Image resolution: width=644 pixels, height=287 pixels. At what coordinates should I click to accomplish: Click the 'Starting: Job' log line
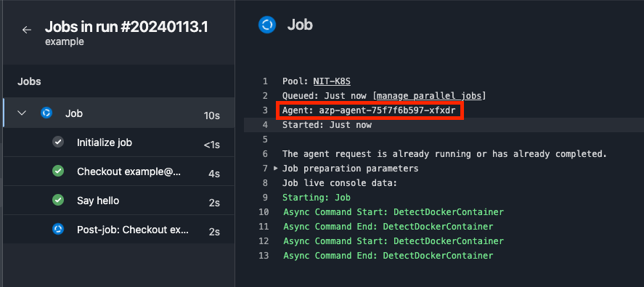pyautogui.click(x=317, y=198)
